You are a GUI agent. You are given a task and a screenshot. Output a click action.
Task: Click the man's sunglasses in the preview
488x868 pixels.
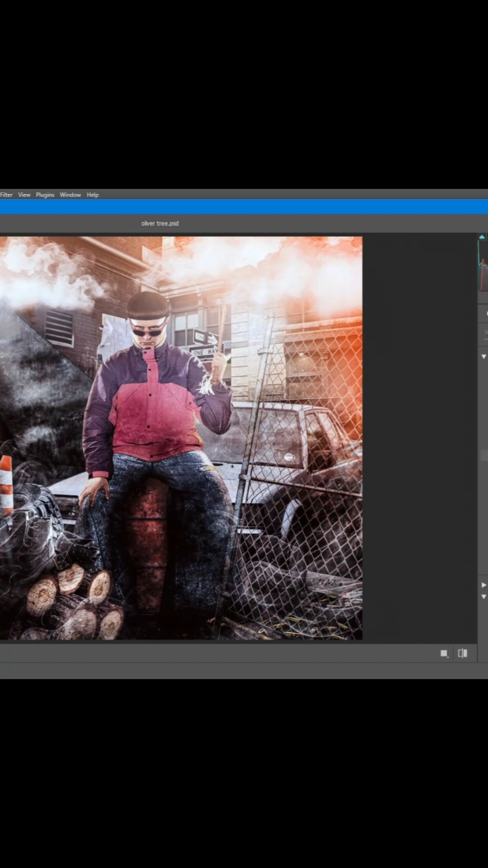tap(149, 331)
